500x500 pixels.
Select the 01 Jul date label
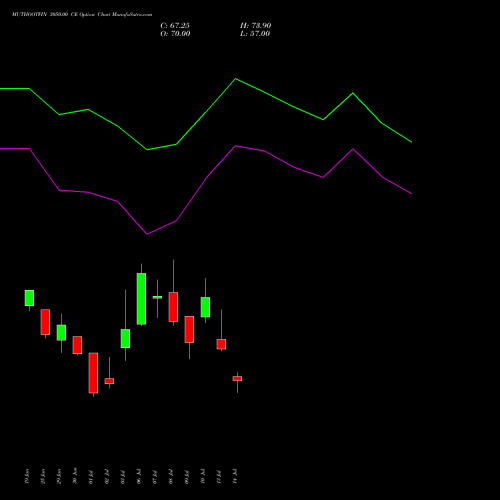click(x=91, y=476)
